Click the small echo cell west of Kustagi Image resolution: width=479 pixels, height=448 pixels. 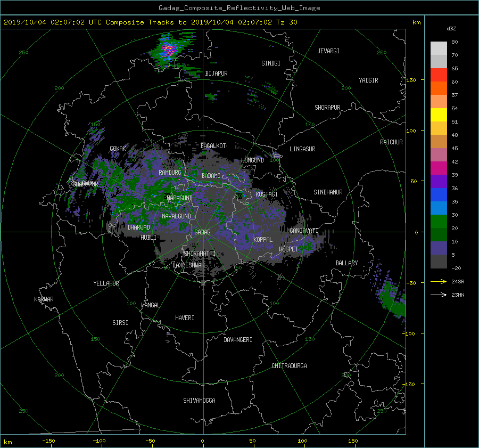[244, 195]
